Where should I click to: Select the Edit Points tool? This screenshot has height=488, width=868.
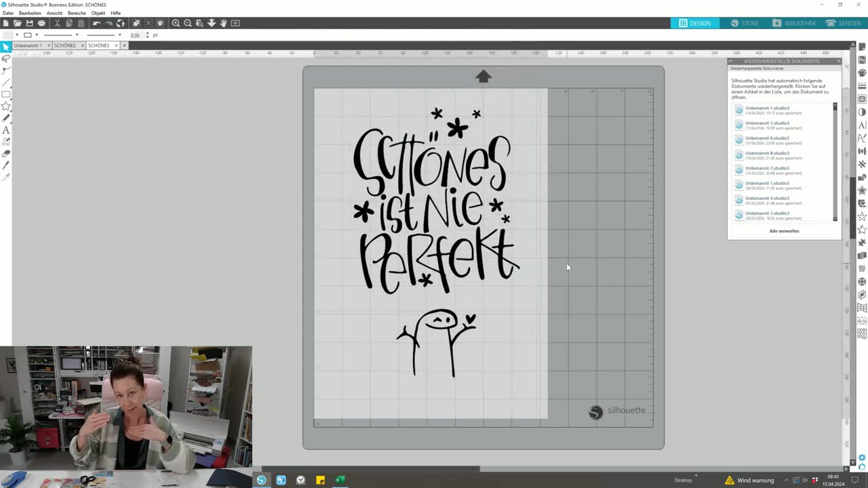point(6,70)
